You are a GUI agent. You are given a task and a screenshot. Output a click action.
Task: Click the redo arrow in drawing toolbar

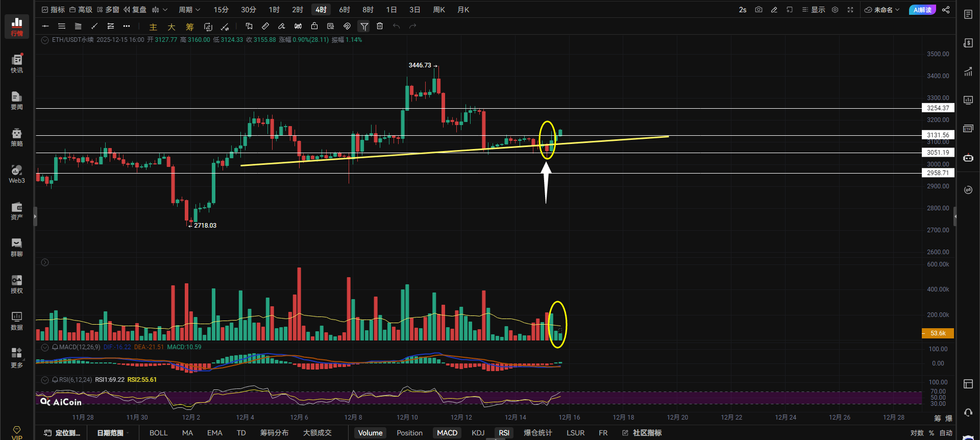412,26
